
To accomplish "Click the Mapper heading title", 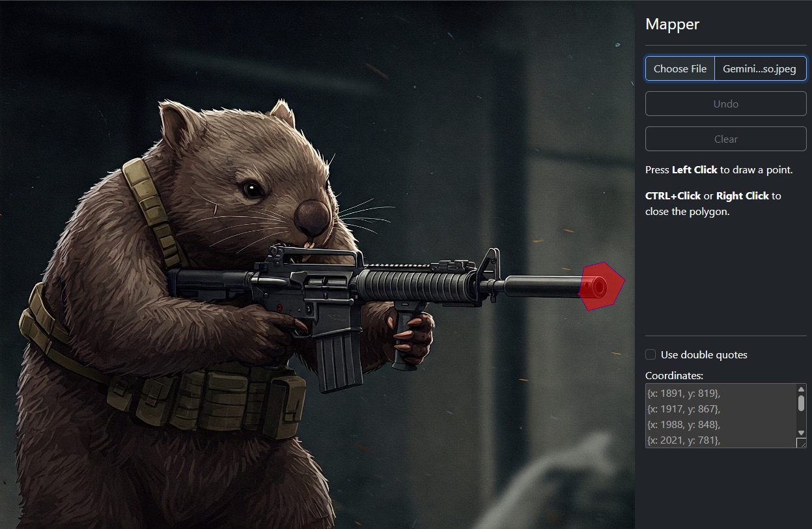I will click(672, 25).
